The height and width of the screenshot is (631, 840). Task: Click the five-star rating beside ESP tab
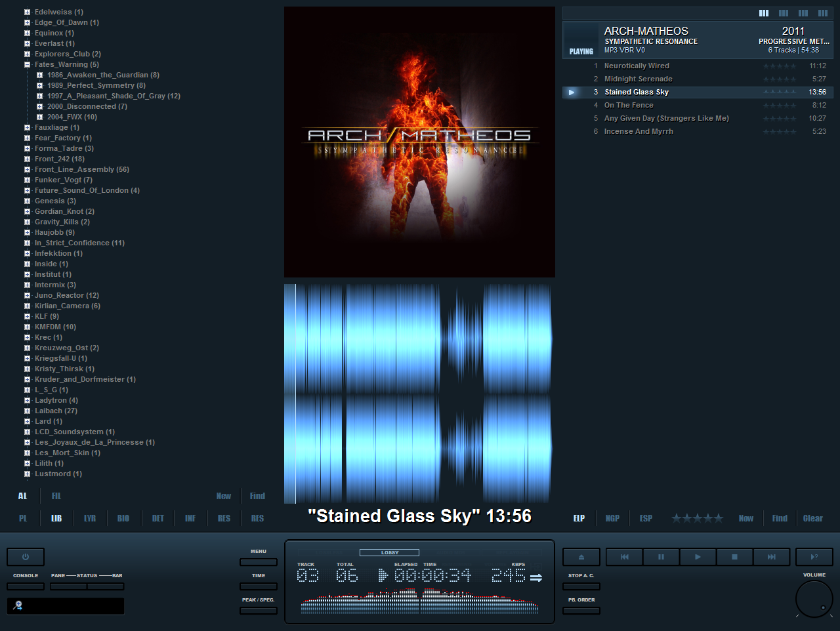coord(697,518)
